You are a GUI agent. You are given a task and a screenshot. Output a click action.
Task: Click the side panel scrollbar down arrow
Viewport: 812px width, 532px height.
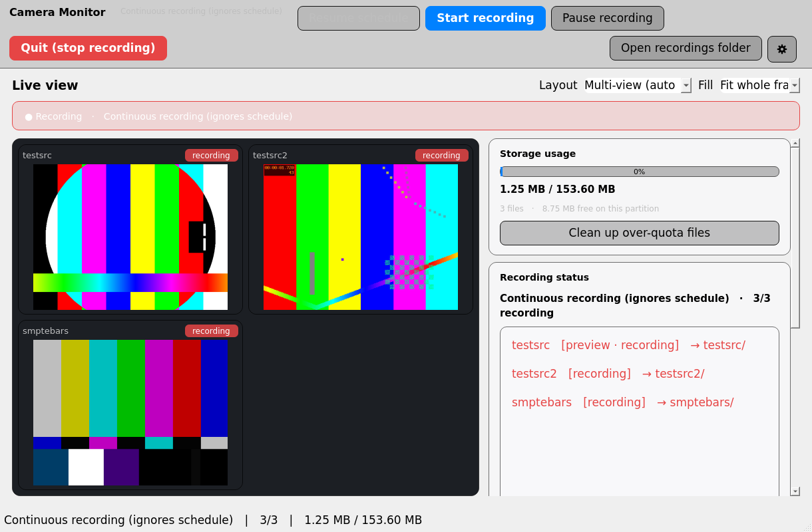(x=795, y=491)
